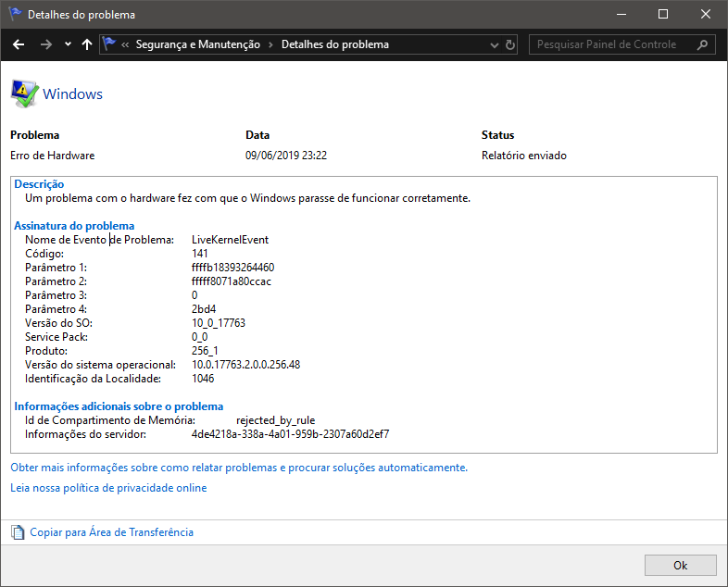Screen dimensions: 728x587
Task: Click the Relatório enviado status text
Action: pos(524,156)
